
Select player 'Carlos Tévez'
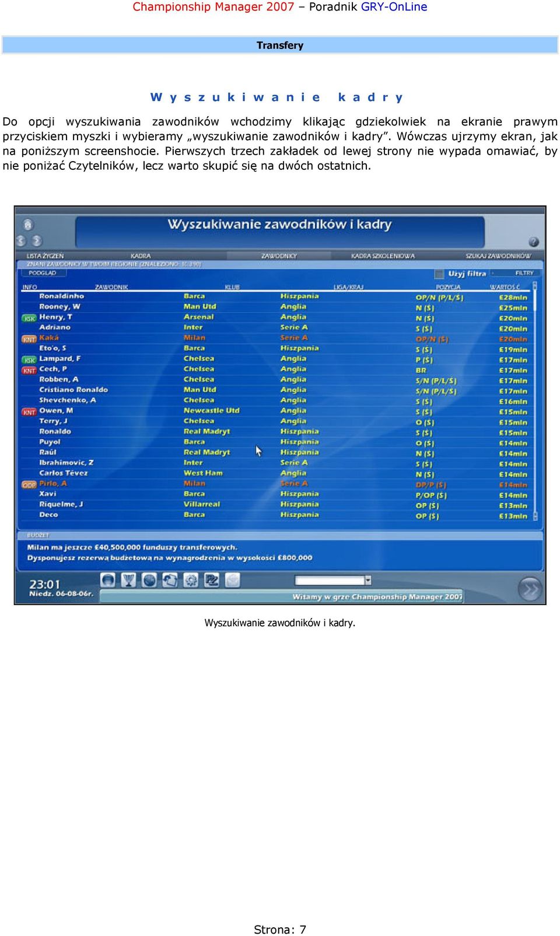point(64,473)
